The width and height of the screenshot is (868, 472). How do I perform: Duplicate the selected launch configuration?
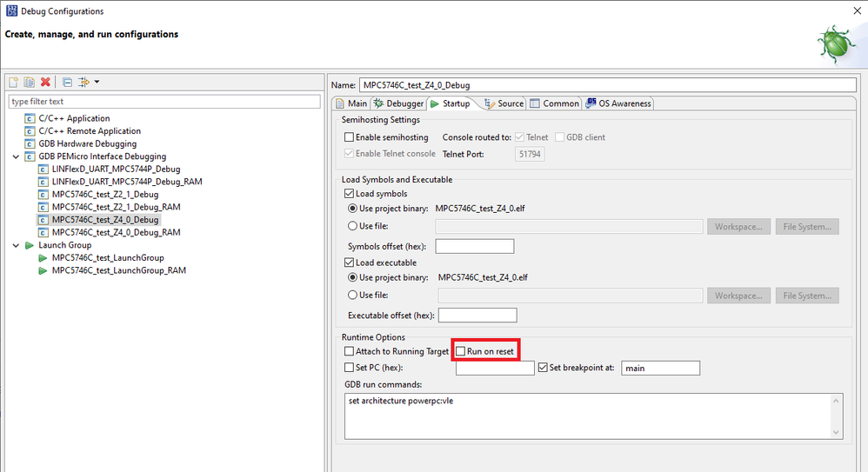30,82
